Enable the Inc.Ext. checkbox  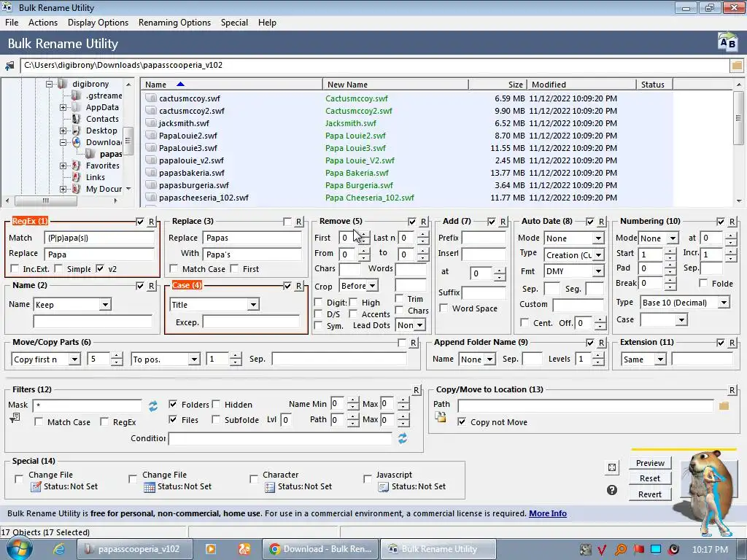point(15,268)
